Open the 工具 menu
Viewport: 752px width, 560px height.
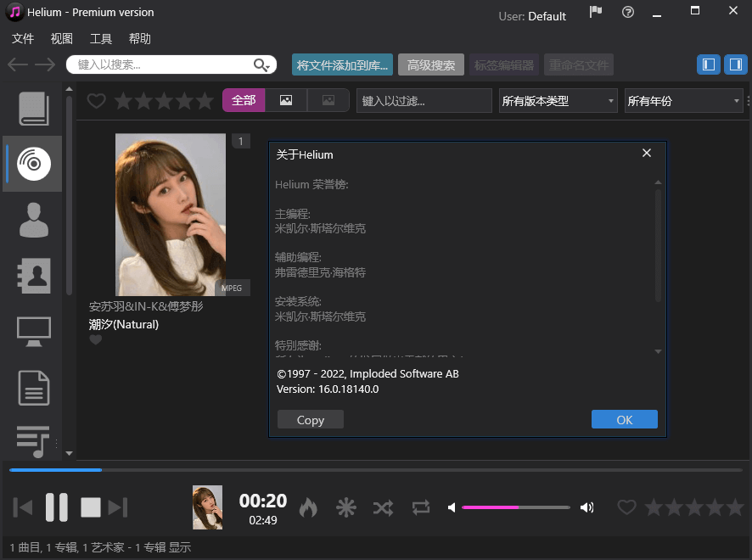[x=101, y=38]
